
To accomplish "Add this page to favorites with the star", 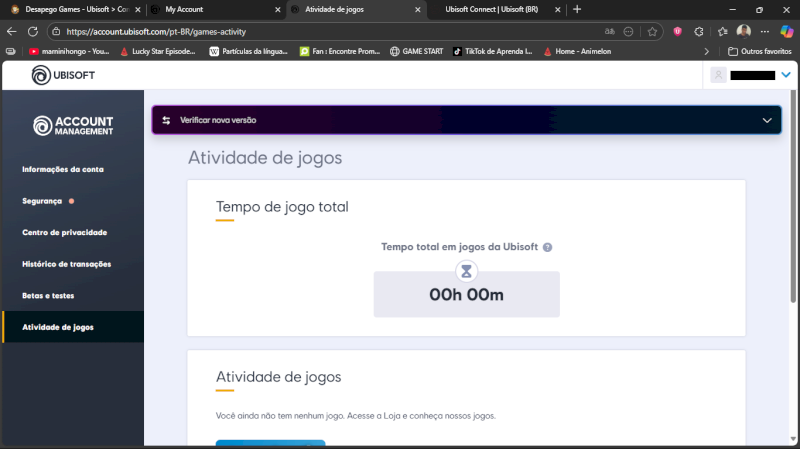I will pyautogui.click(x=652, y=31).
